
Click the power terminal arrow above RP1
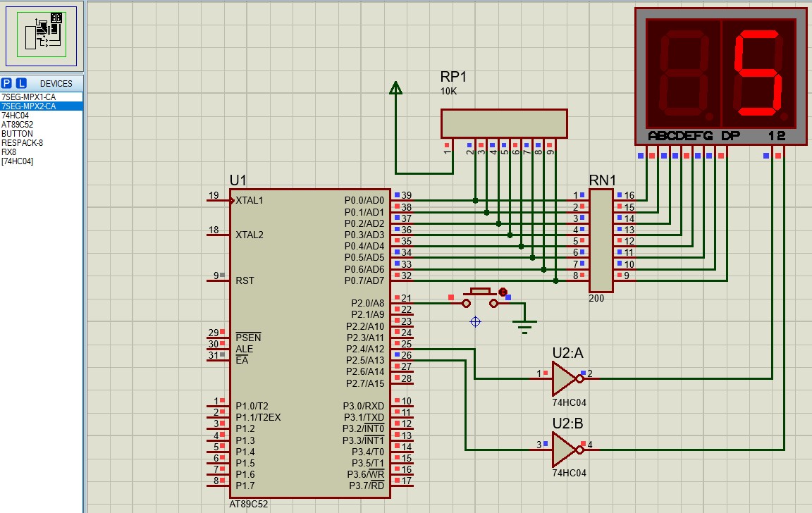coord(396,88)
